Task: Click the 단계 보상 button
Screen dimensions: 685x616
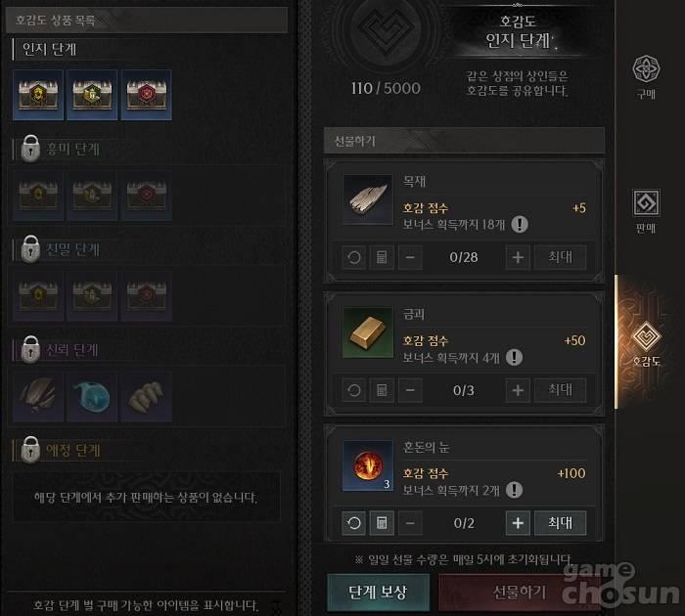Action: click(x=379, y=593)
